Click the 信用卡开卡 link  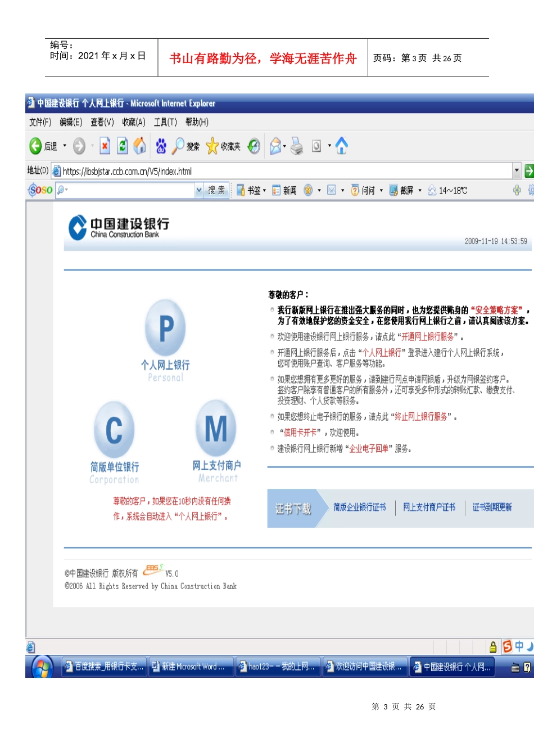point(300,433)
